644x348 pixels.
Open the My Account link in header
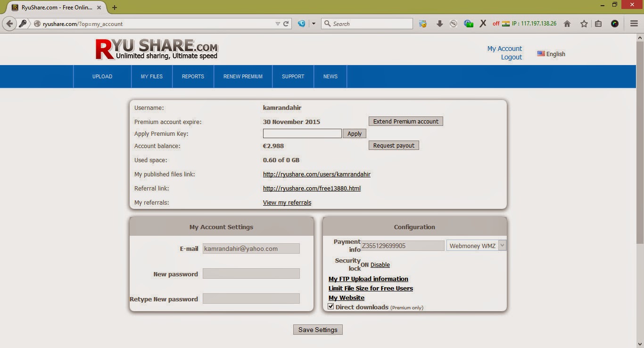(x=504, y=49)
